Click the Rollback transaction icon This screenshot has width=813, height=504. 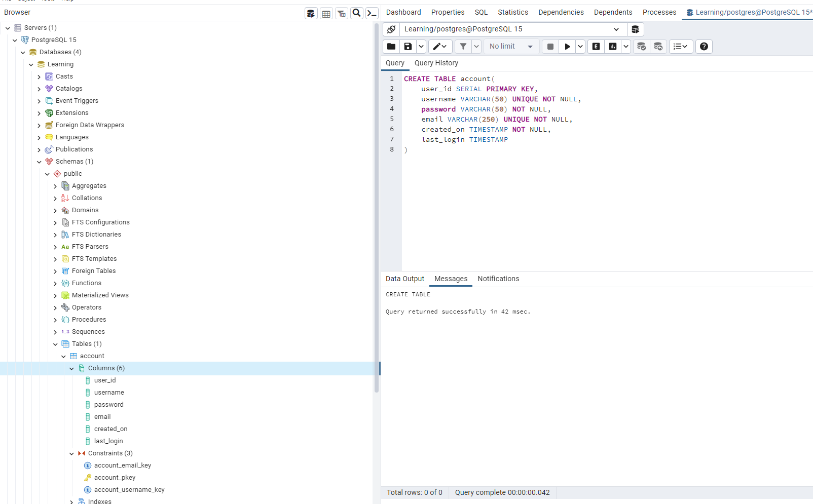[658, 47]
